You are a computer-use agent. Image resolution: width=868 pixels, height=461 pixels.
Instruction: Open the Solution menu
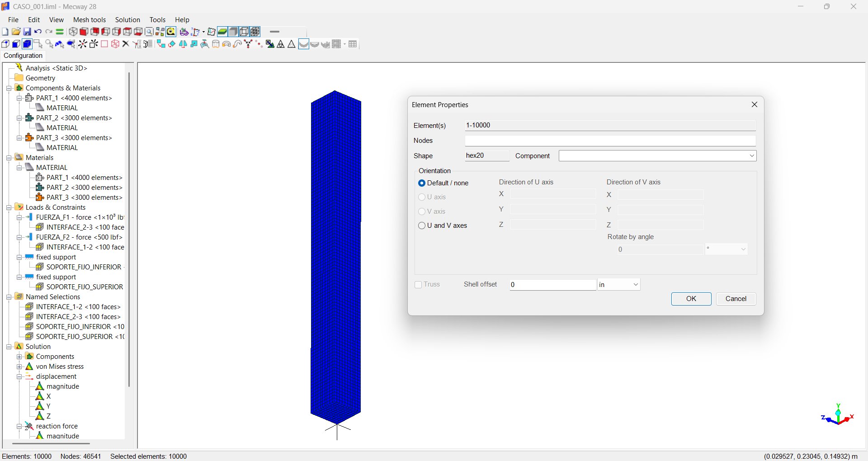point(127,20)
